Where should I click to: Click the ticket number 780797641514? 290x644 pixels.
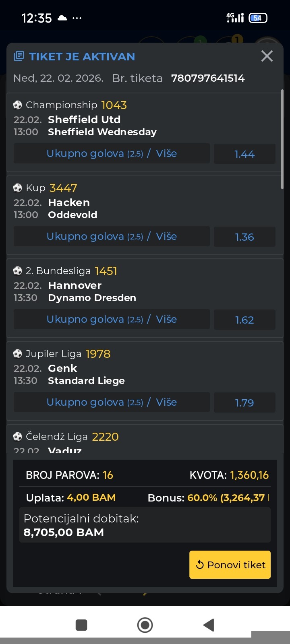click(208, 78)
